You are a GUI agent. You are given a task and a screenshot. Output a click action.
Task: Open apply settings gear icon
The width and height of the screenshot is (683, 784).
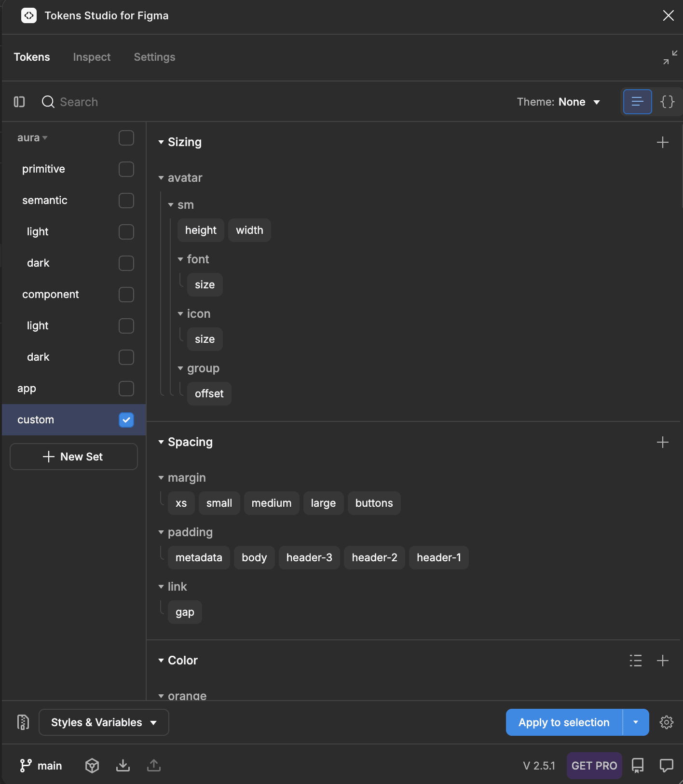(x=667, y=722)
